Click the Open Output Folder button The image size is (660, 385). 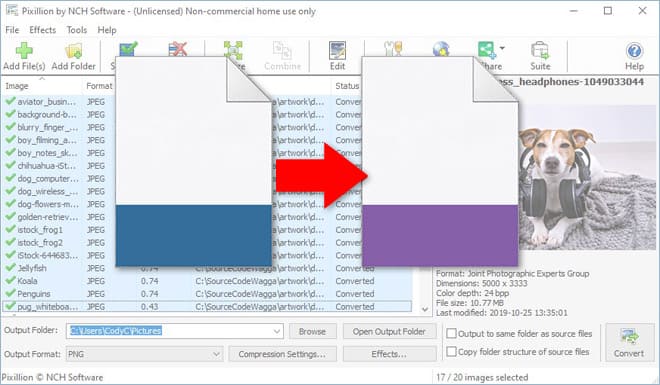(x=389, y=332)
